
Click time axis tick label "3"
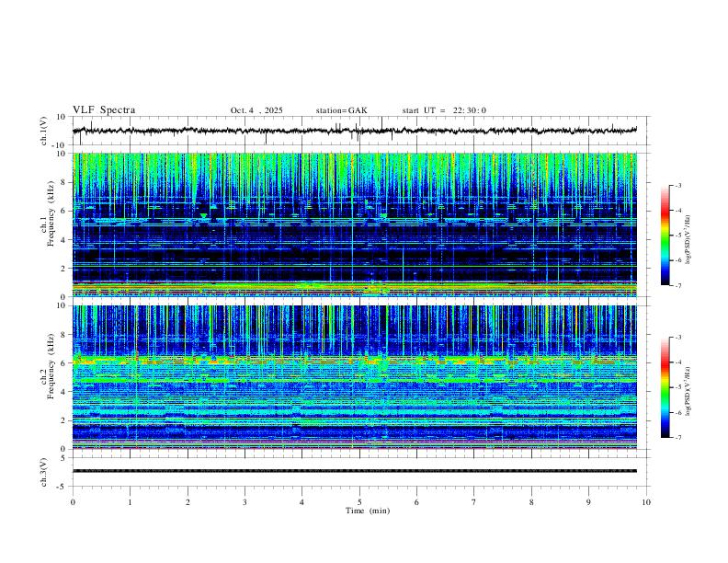pos(245,502)
